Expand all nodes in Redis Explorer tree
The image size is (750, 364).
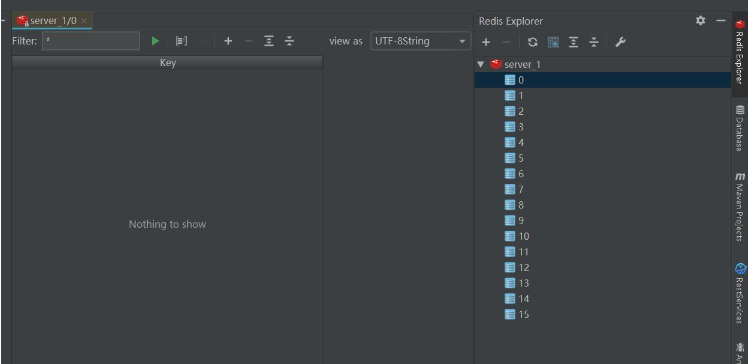574,42
